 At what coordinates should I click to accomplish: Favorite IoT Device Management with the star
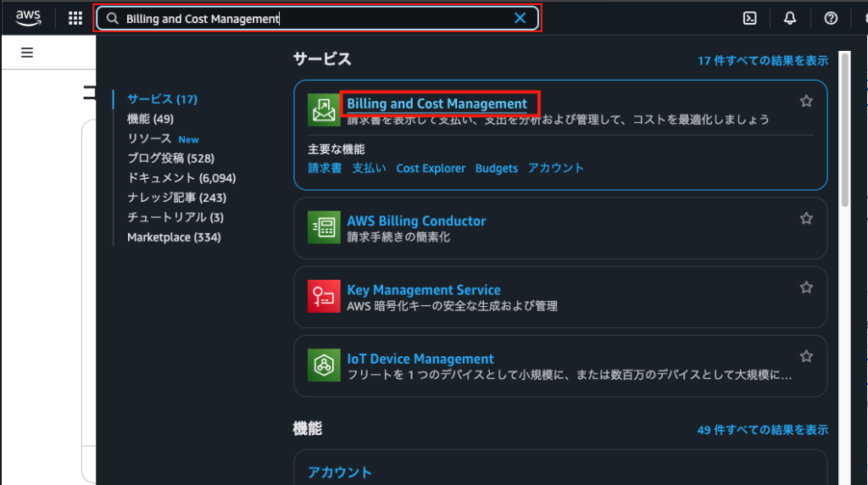pyautogui.click(x=806, y=357)
